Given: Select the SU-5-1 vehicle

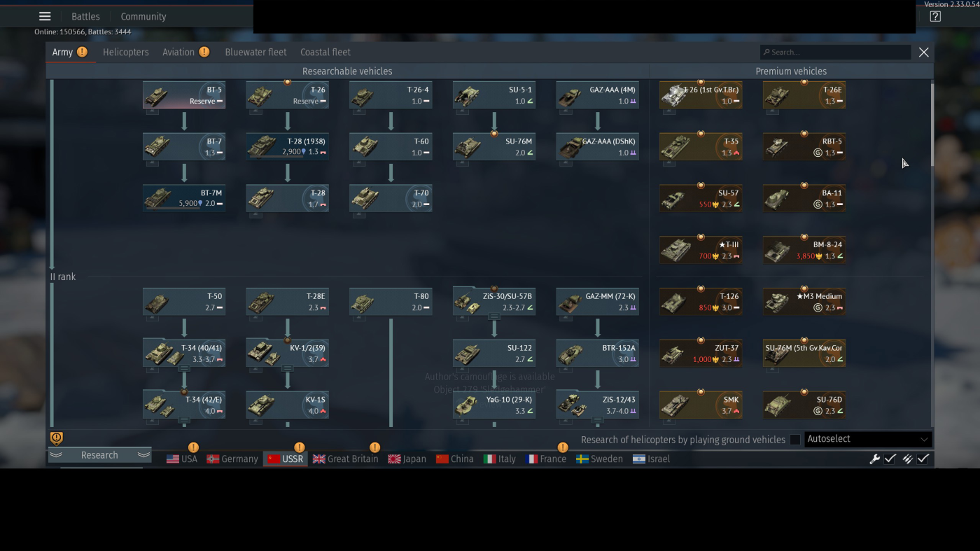Looking at the screenshot, I should pos(494,95).
